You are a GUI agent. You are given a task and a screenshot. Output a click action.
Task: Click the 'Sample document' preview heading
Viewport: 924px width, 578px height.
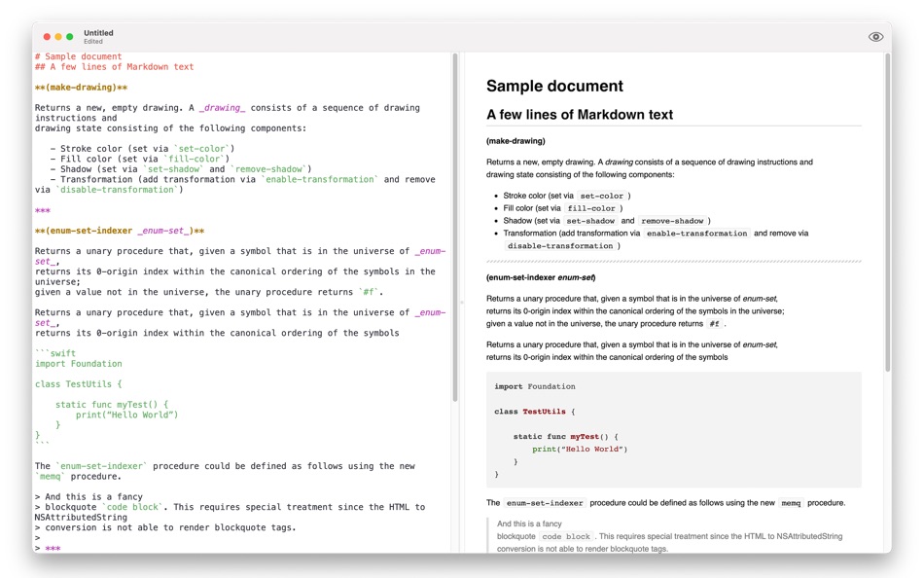(x=554, y=86)
